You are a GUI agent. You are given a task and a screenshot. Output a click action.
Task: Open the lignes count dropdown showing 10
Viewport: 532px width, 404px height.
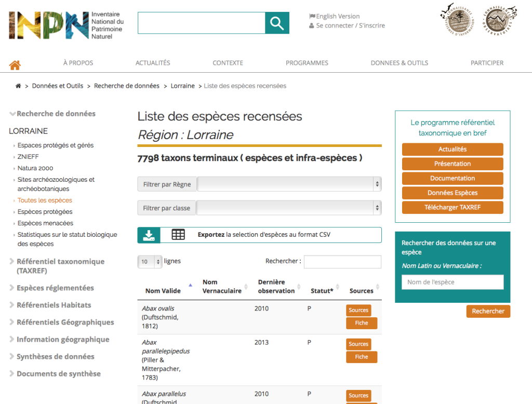coord(150,262)
